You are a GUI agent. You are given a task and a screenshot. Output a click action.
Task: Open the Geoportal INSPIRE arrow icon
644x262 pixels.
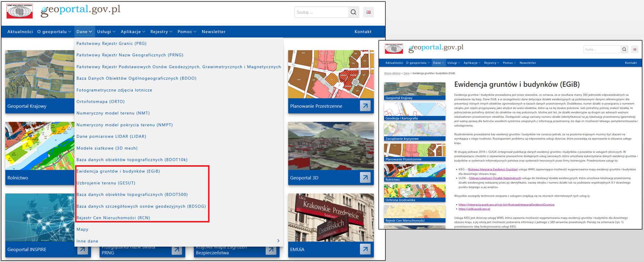(x=83, y=249)
